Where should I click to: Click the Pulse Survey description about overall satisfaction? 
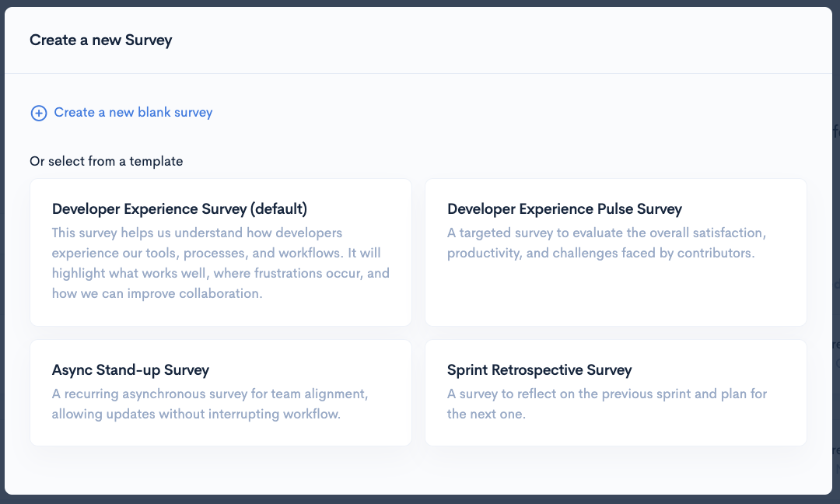point(607,243)
